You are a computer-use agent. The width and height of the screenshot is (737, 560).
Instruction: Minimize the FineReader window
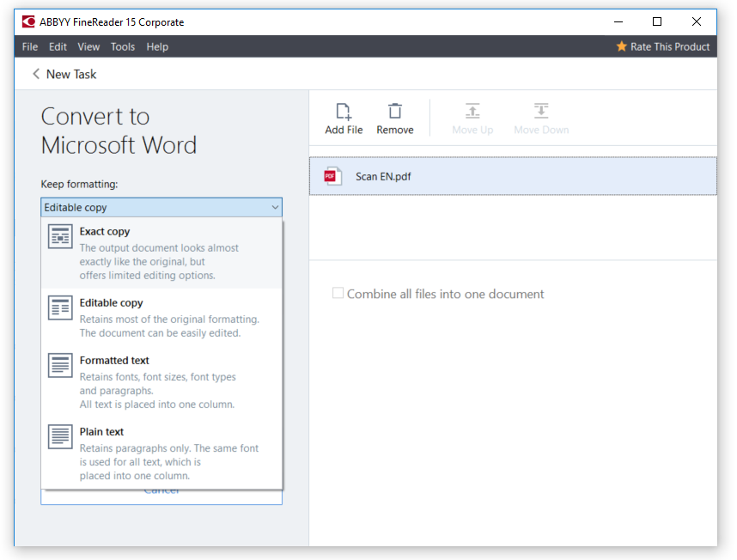[x=618, y=21]
